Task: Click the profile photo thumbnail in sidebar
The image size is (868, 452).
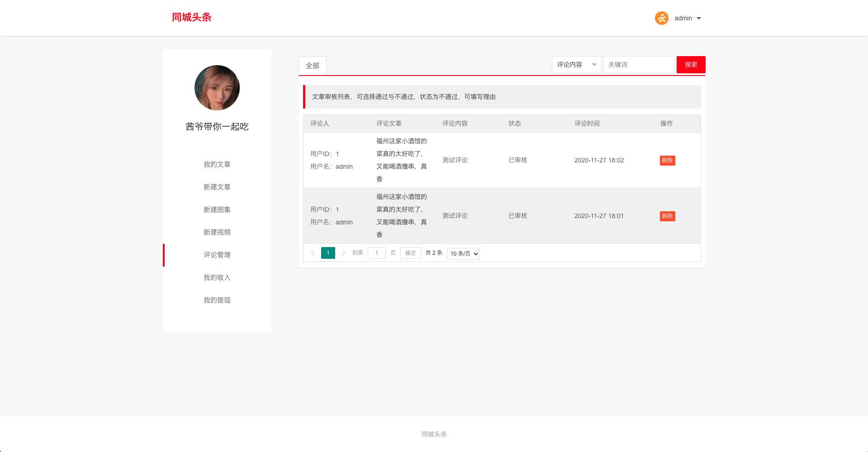Action: point(217,88)
